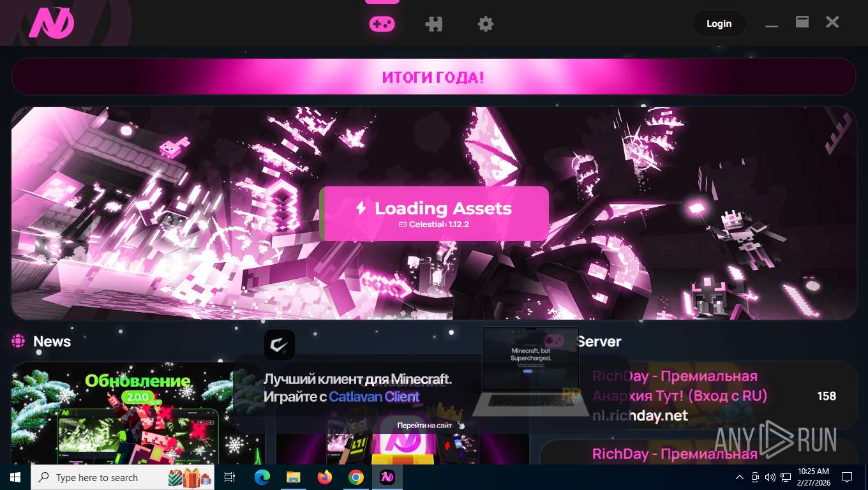
Task: Click the Catlavan logo icon
Action: [280, 345]
